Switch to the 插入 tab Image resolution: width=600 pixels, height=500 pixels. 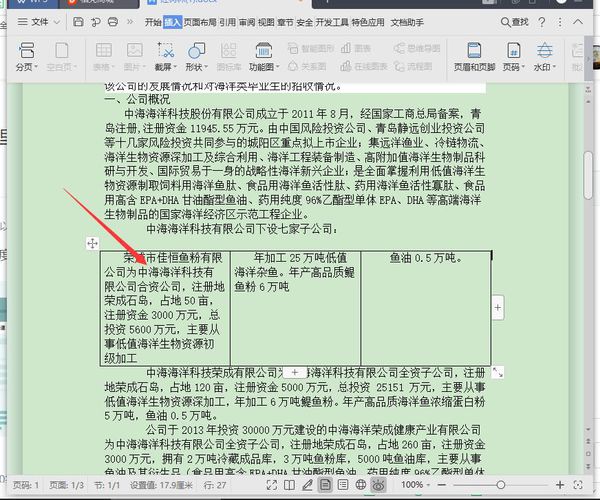(172, 23)
